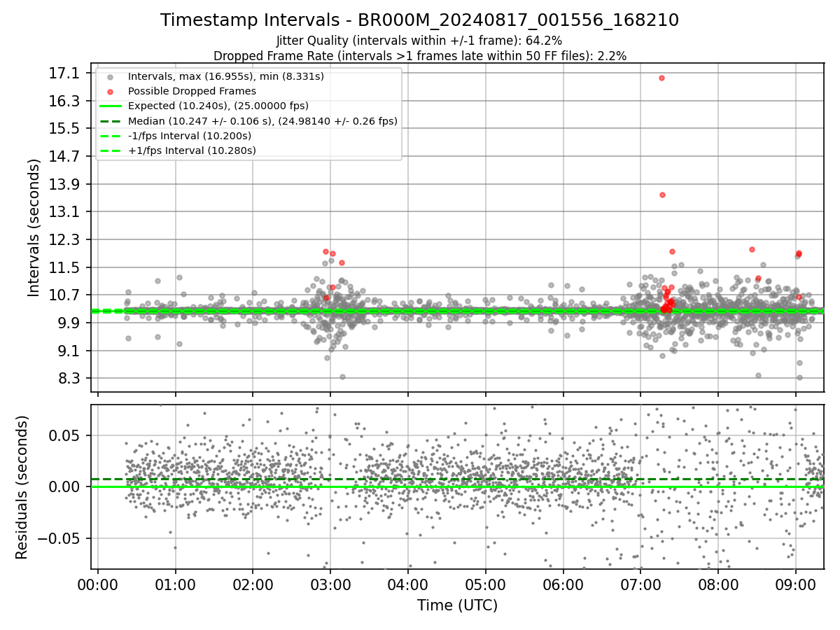Click the y-axis tick label '9.1'
Viewport: 840px width, 630px height.
71,351
